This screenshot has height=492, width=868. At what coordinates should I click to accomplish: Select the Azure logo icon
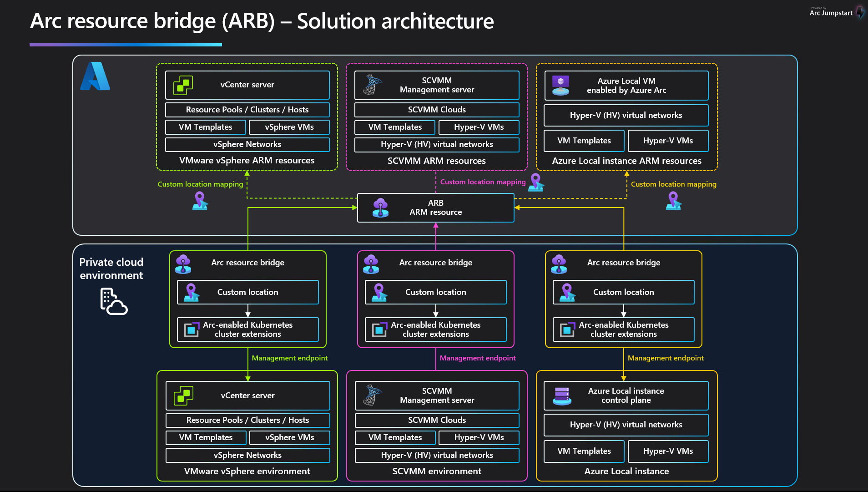(96, 76)
